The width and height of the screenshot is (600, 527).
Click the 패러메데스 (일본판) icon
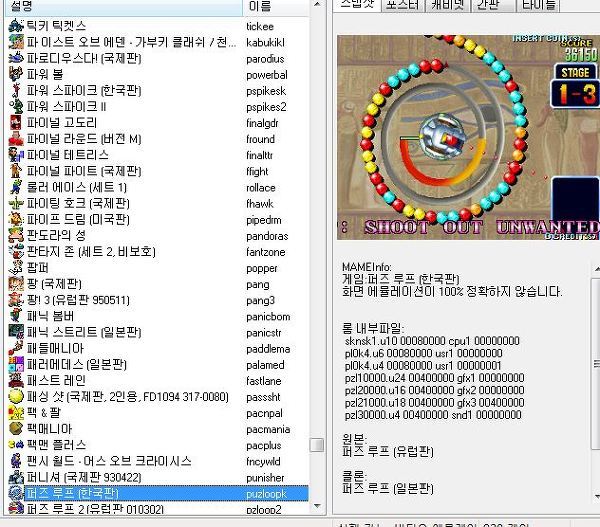[16, 364]
